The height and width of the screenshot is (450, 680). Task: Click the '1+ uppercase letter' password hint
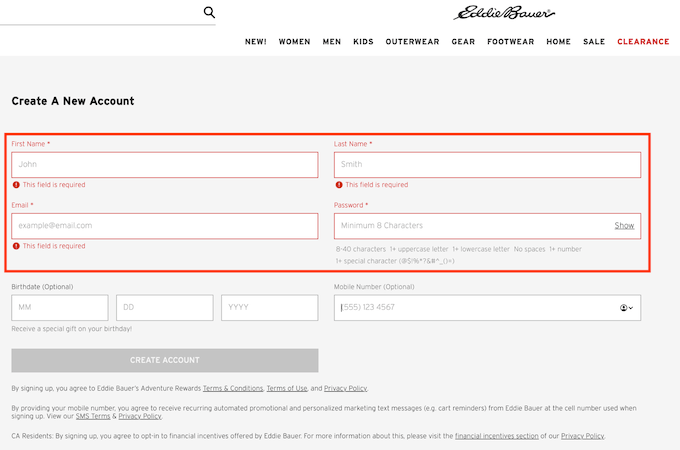pyautogui.click(x=419, y=249)
